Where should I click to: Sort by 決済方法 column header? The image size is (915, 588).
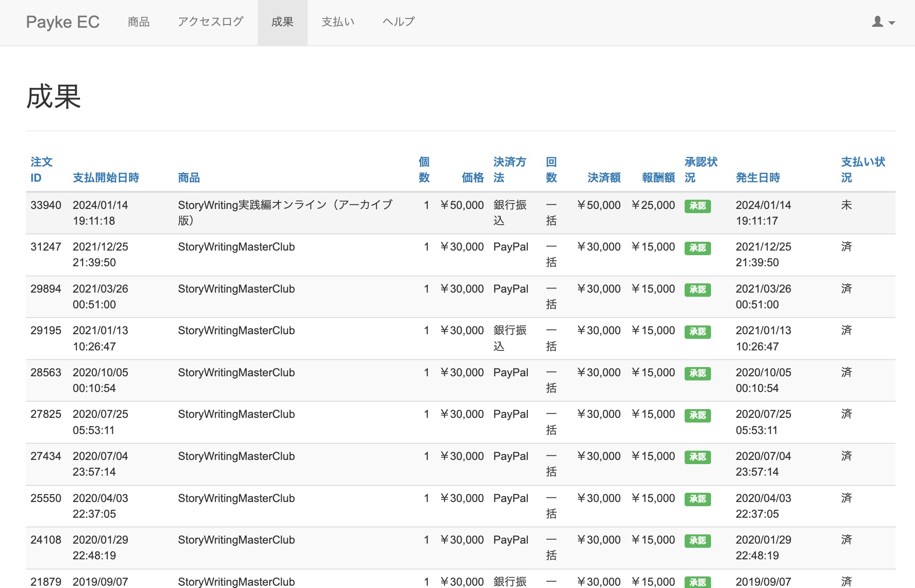click(510, 170)
